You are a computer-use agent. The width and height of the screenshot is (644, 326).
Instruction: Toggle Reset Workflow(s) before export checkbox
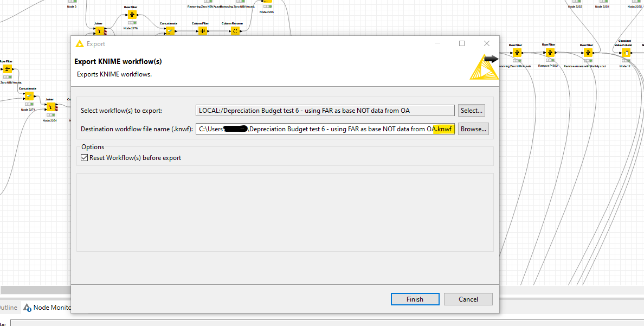(84, 158)
